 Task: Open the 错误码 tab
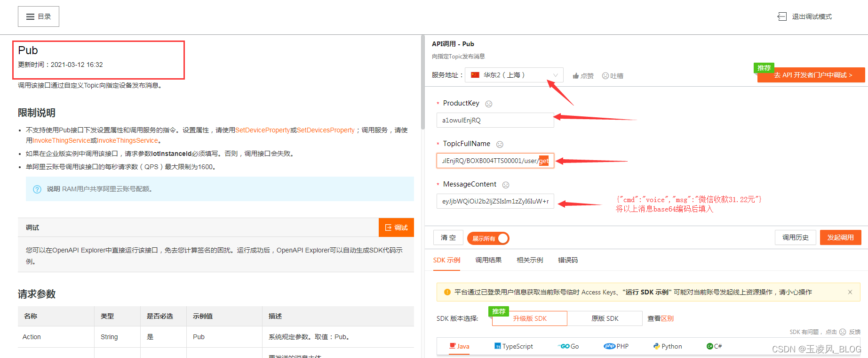point(568,260)
